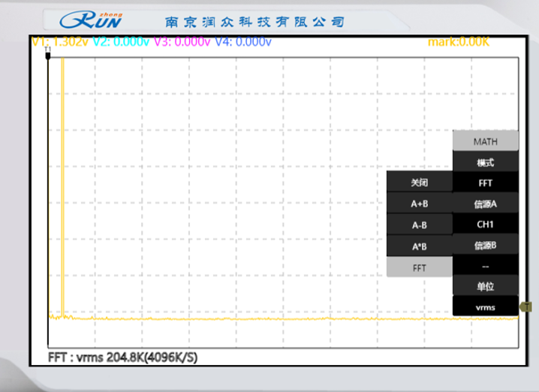Choose 关闭 to turn off math
The image size is (539, 392).
click(419, 182)
